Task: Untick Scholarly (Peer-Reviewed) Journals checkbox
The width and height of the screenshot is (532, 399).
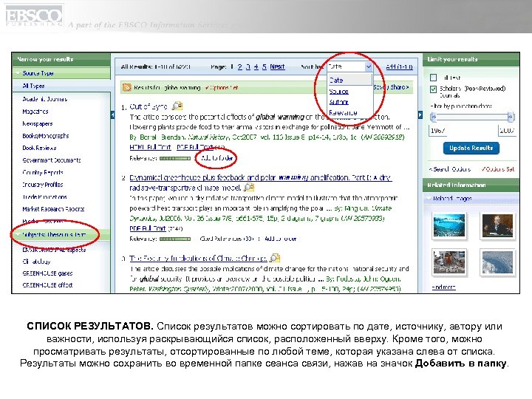Action: point(433,89)
